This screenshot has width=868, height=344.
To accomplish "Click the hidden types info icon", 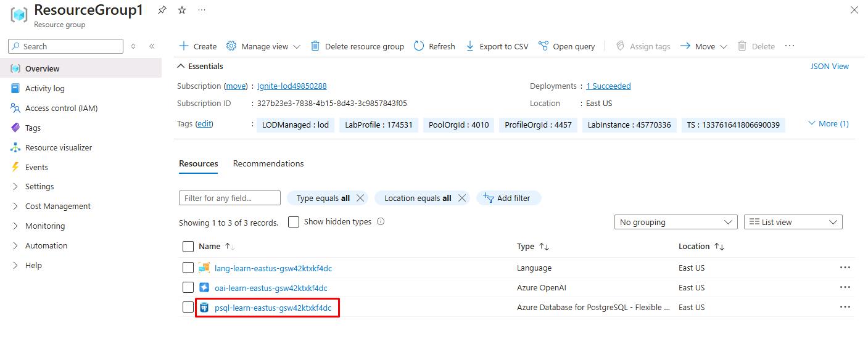I will pos(381,221).
